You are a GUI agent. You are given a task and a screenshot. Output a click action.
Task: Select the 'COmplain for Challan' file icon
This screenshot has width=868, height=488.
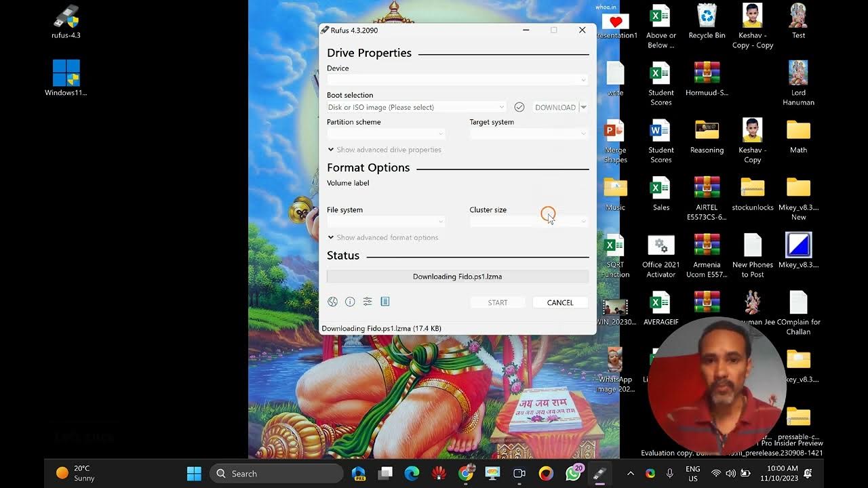point(798,314)
